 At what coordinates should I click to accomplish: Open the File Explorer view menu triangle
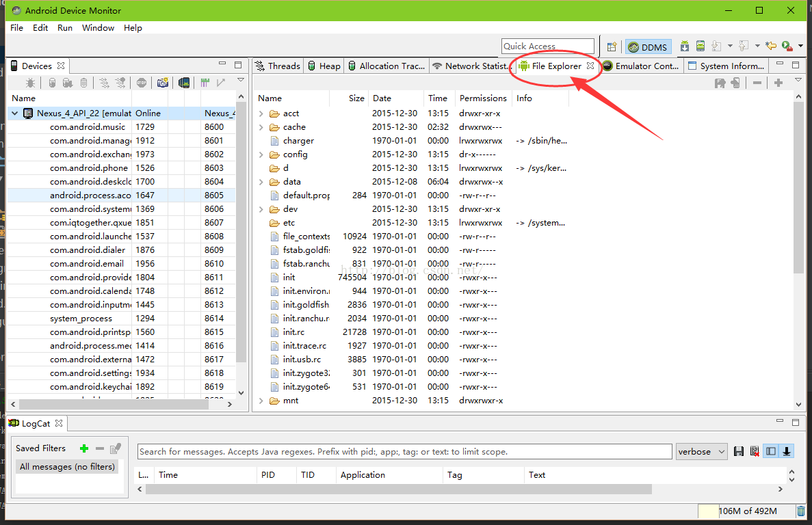point(798,80)
